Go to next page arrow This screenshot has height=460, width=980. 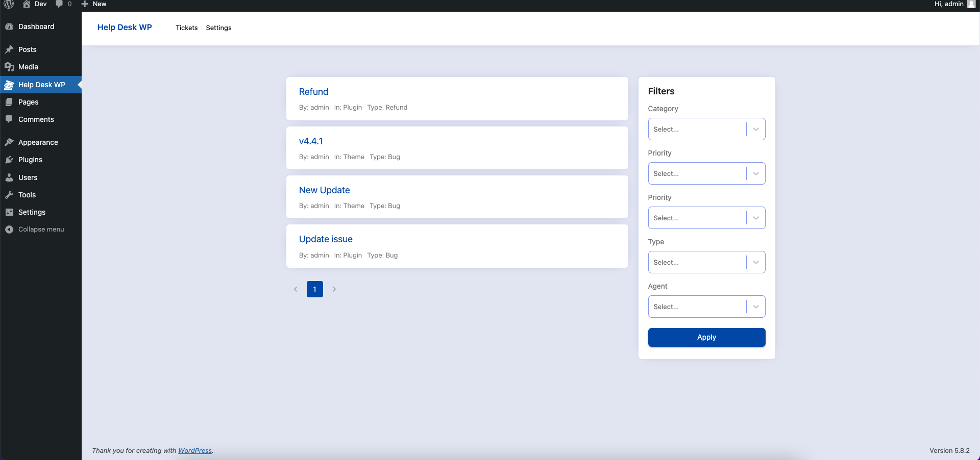(x=334, y=289)
